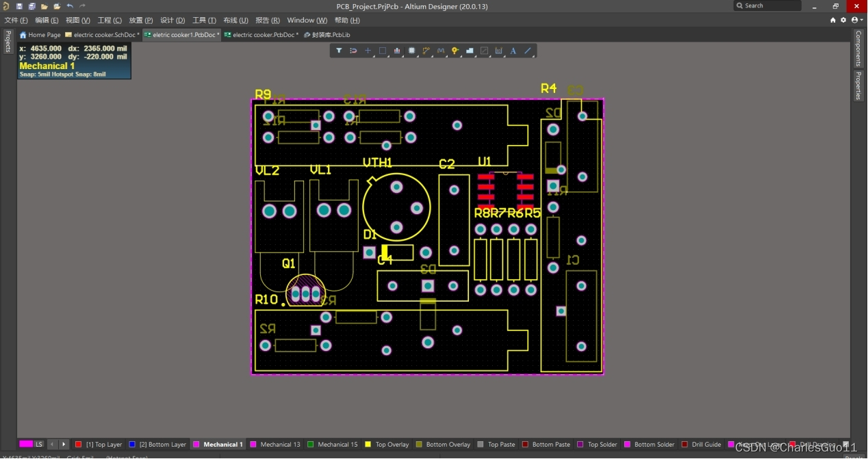Open the Align Objects tool
This screenshot has height=459, width=868.
click(397, 51)
